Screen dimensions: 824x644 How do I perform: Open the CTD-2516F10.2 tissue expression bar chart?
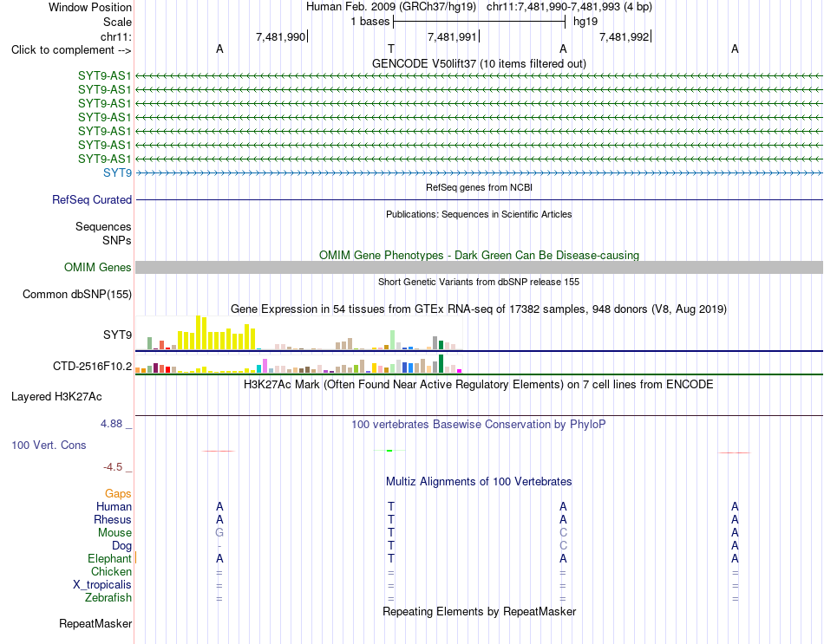298,364
